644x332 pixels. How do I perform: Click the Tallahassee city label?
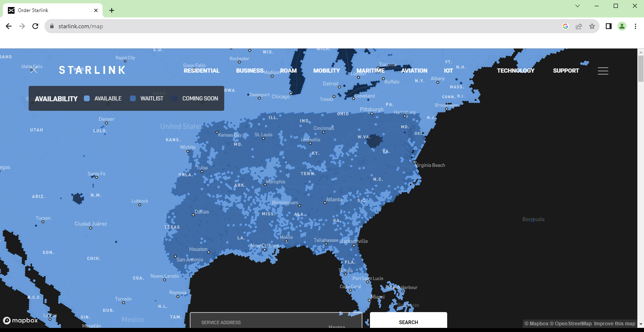(x=326, y=240)
